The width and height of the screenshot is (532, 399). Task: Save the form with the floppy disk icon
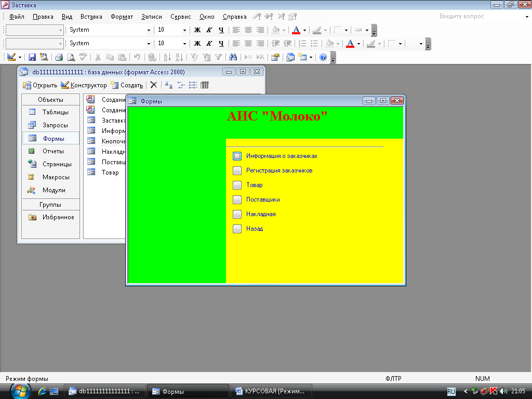[32, 57]
